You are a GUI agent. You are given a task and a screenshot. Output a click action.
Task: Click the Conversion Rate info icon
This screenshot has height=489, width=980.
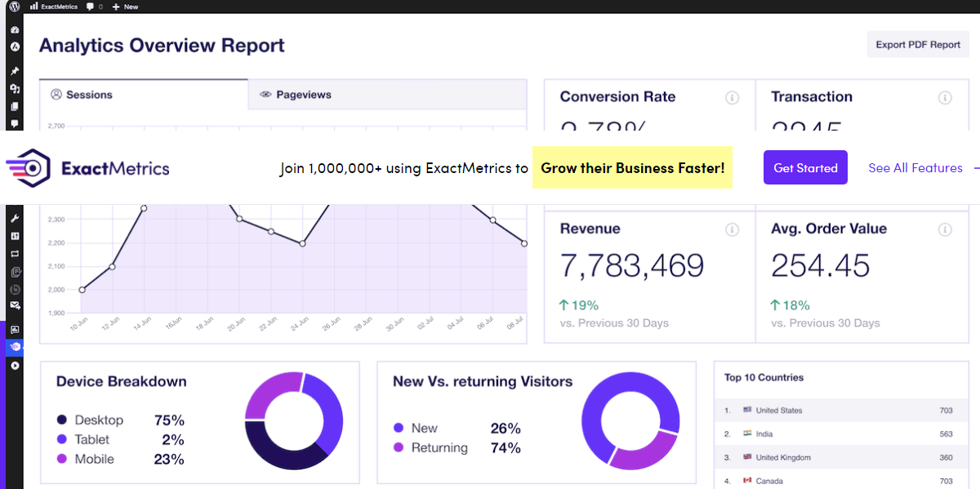(x=733, y=98)
